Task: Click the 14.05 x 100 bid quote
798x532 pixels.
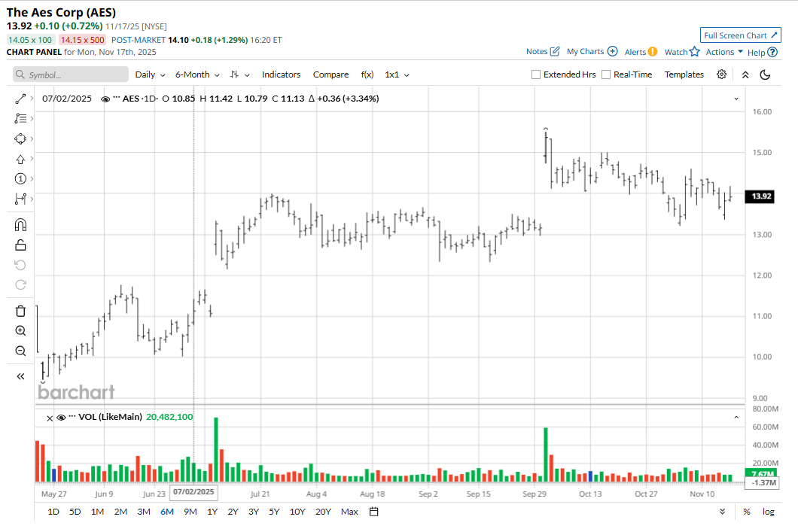Action: pos(30,40)
